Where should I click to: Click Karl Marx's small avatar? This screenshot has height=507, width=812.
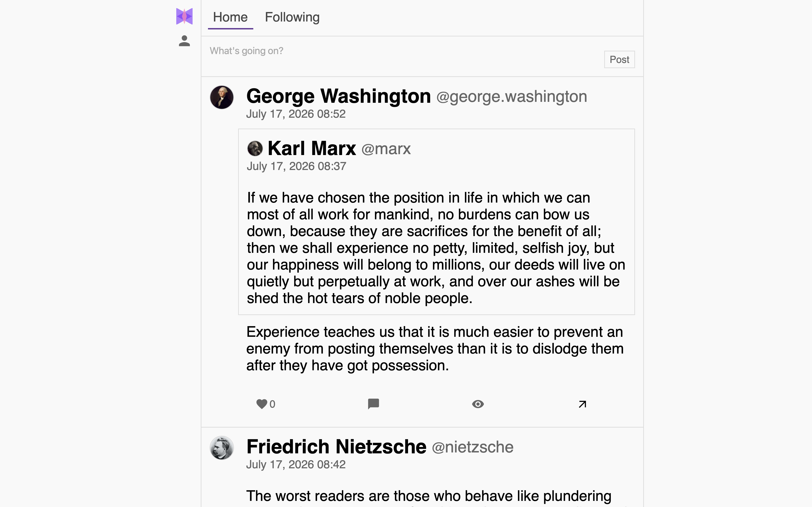point(255,148)
